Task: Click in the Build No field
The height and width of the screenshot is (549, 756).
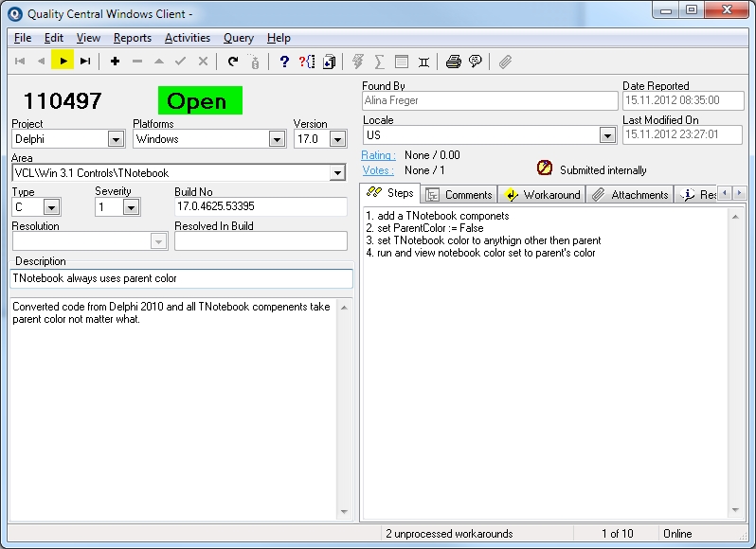Action: click(x=261, y=206)
